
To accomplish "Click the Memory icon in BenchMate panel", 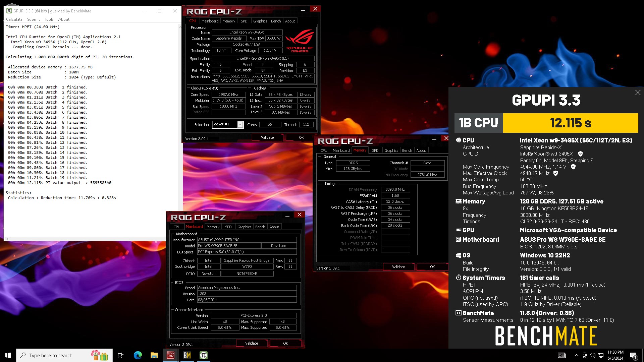I will coord(459,201).
